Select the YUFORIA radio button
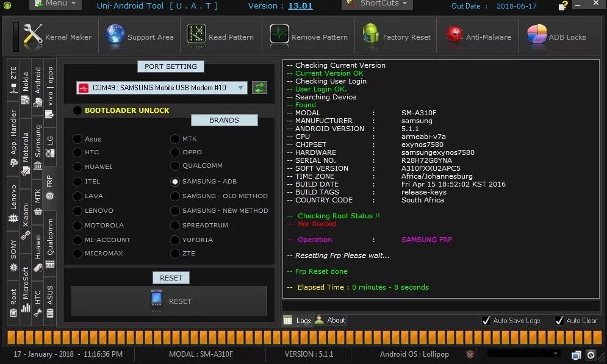Viewport: 607px width, 364px height. 175,240
